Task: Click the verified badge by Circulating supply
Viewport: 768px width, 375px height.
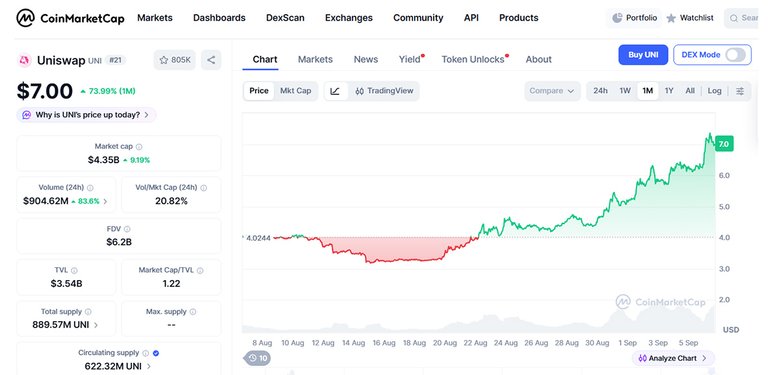Action: [x=156, y=353]
